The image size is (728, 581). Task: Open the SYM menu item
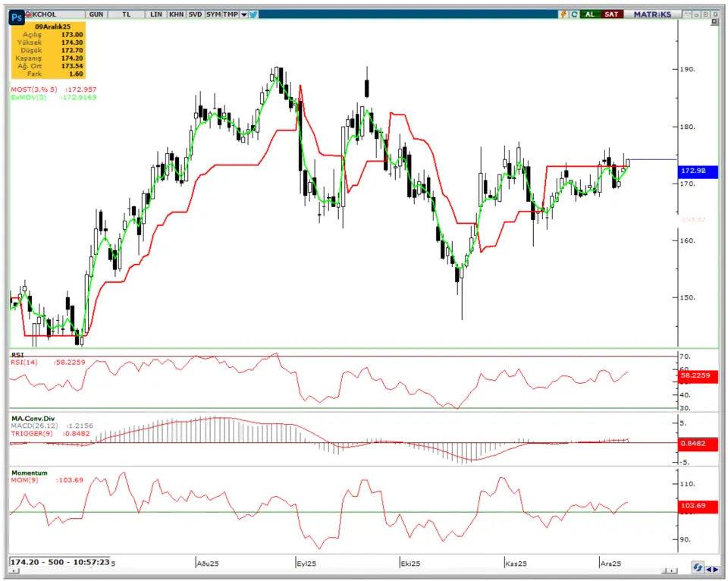(x=213, y=14)
